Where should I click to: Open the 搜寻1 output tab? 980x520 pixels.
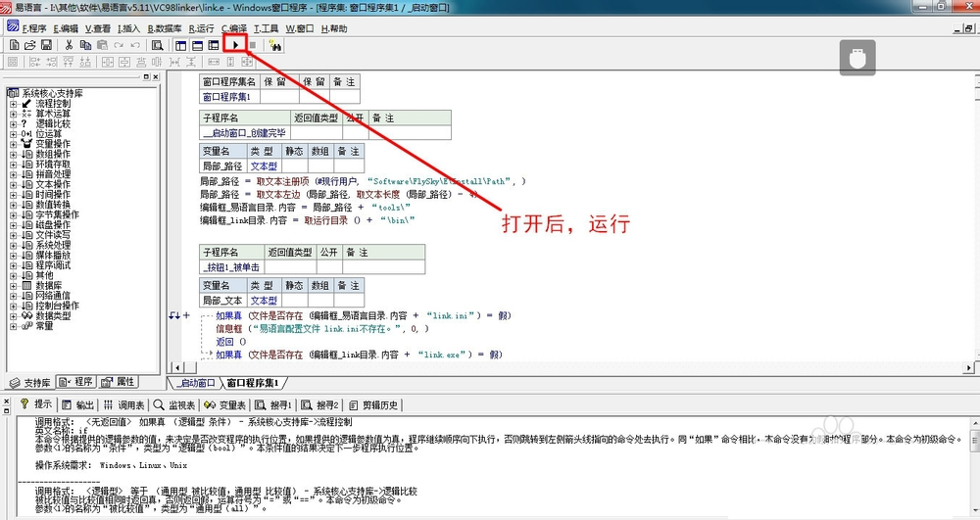pos(273,405)
